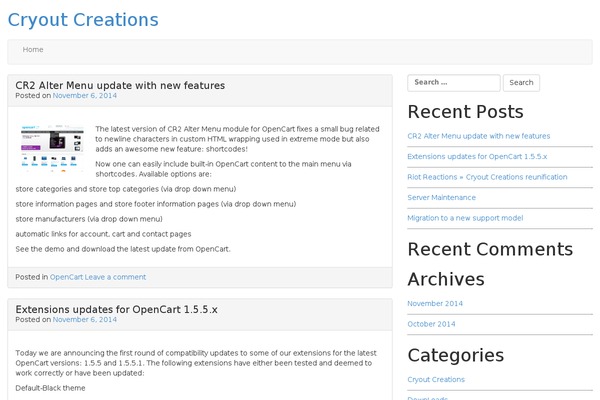Open OpenCart category link below first post
Image resolution: width=600 pixels, height=400 pixels.
[66, 277]
